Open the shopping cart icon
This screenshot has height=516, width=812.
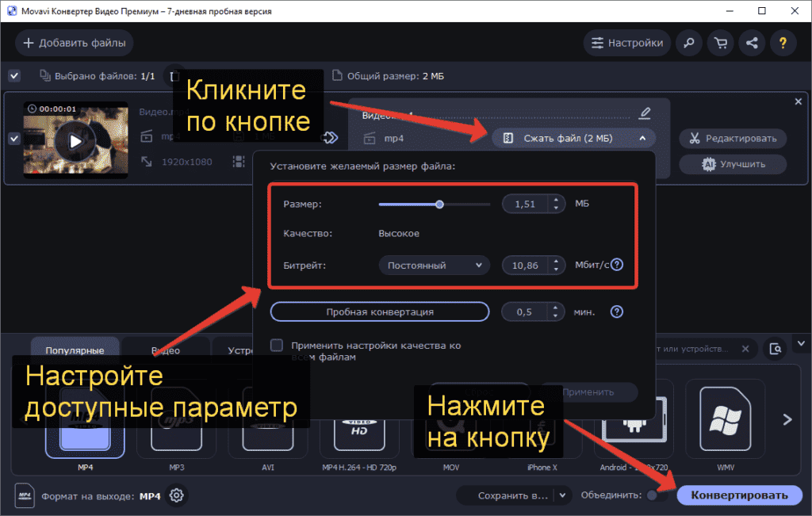pyautogui.click(x=720, y=43)
